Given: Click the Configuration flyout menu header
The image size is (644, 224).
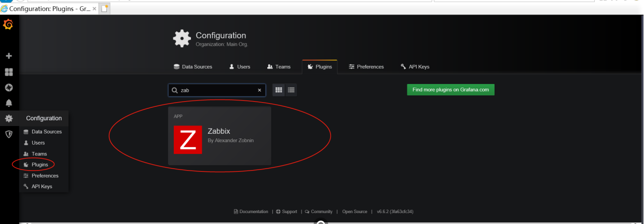Looking at the screenshot, I should coord(44,118).
